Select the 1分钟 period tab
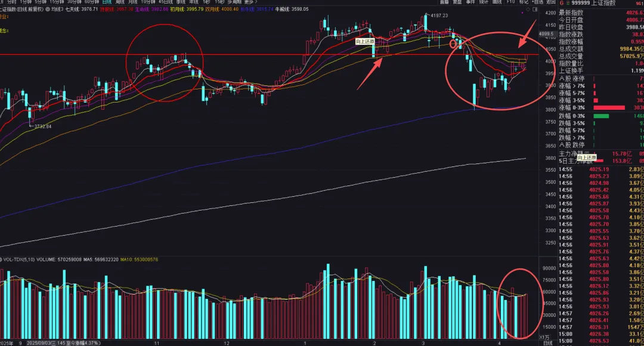The image size is (644, 346). (x=26, y=2)
